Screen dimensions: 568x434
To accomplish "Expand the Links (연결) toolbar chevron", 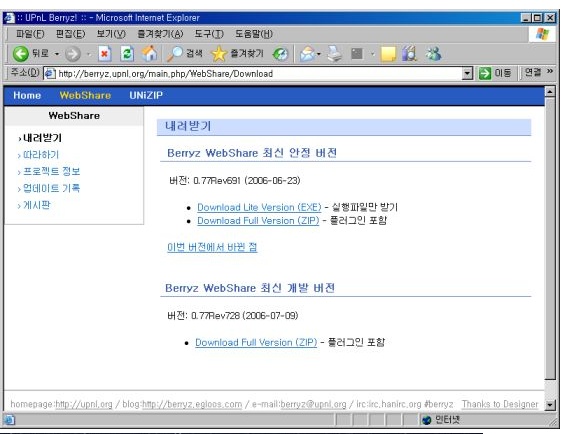I will 550,71.
